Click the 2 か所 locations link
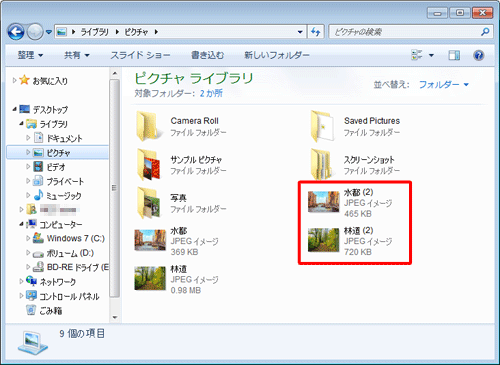Screen dimensions: 500x365 [x=211, y=93]
